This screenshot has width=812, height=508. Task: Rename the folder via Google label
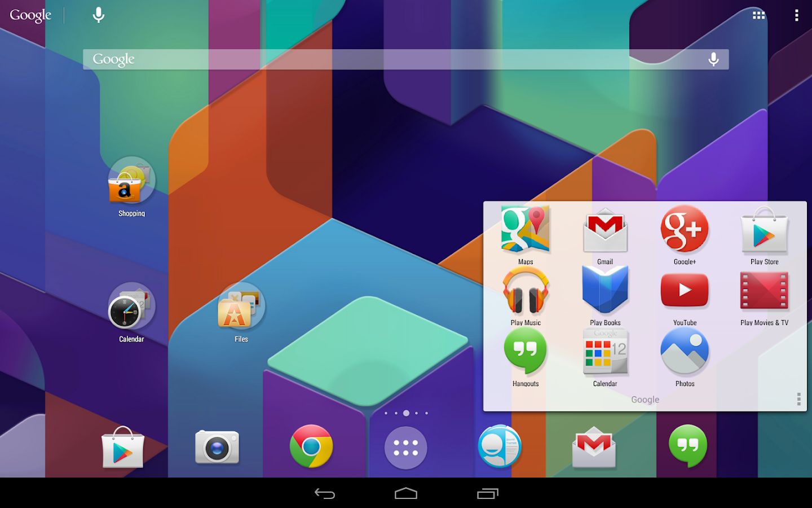(645, 400)
